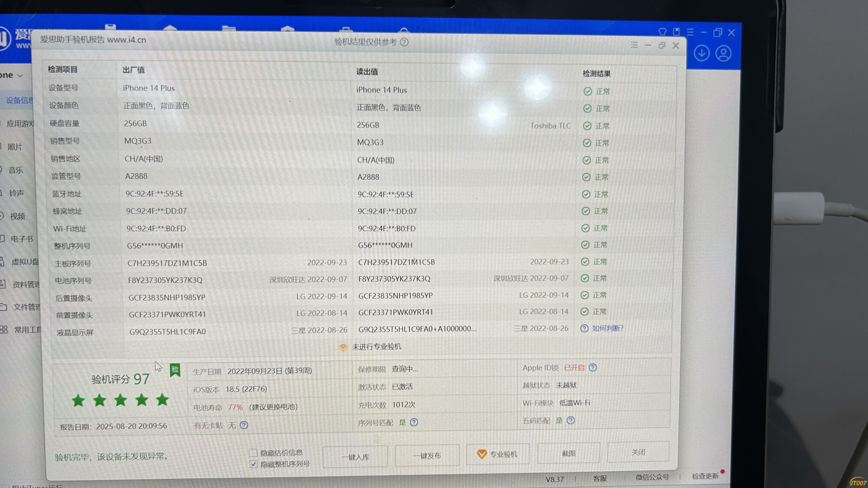
Task: Open the skin icon in main window title bar
Action: pyautogui.click(x=662, y=32)
